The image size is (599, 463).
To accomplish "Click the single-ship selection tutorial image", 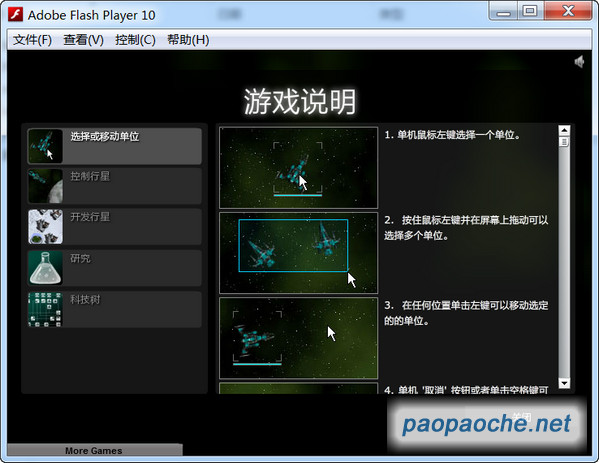I will pyautogui.click(x=298, y=168).
